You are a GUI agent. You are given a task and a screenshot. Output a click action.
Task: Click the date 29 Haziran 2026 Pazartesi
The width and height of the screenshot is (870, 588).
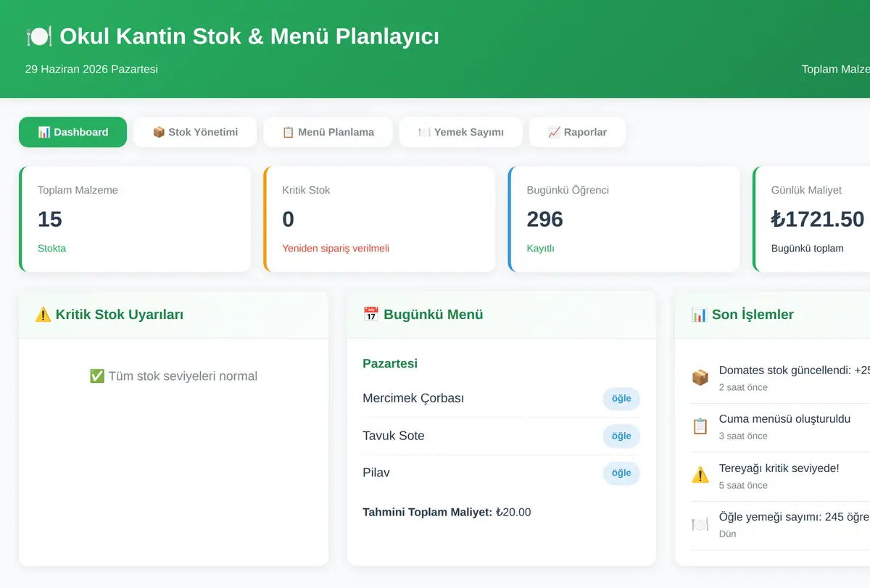coord(91,69)
